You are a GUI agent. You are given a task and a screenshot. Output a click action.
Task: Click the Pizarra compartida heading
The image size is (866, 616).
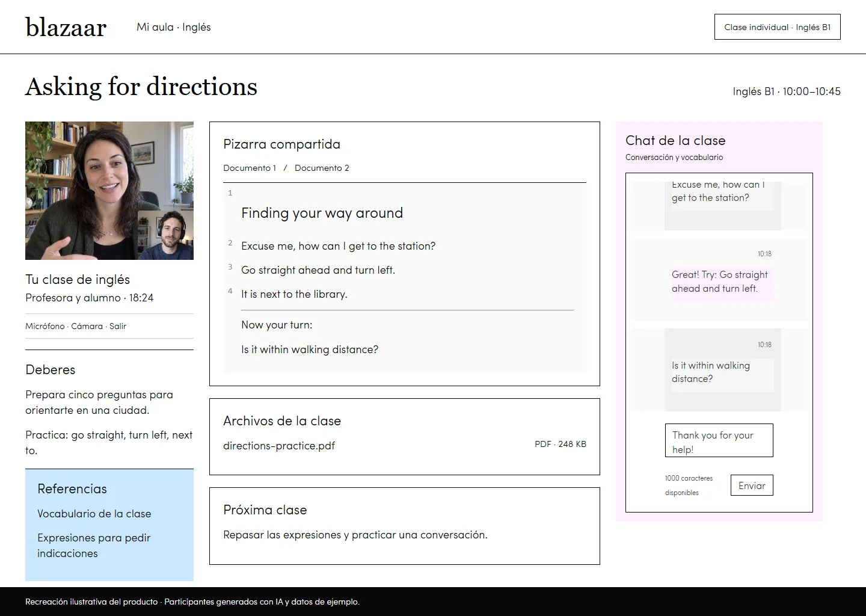281,144
